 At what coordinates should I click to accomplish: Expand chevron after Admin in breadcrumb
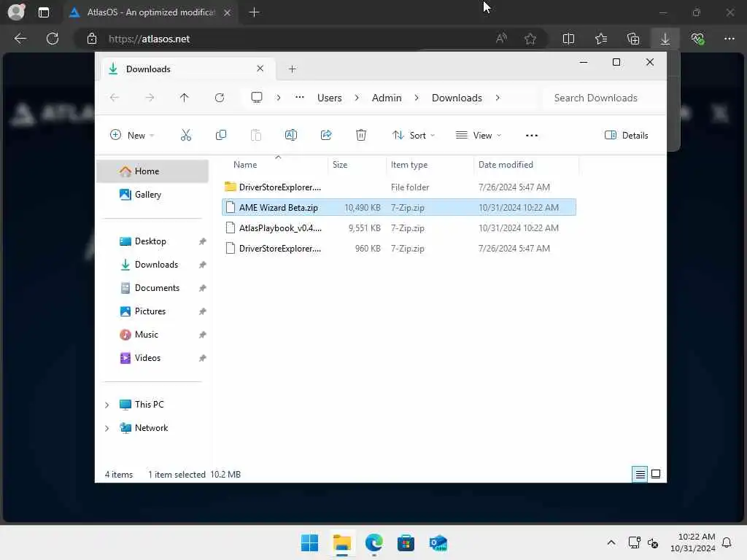[x=417, y=98]
